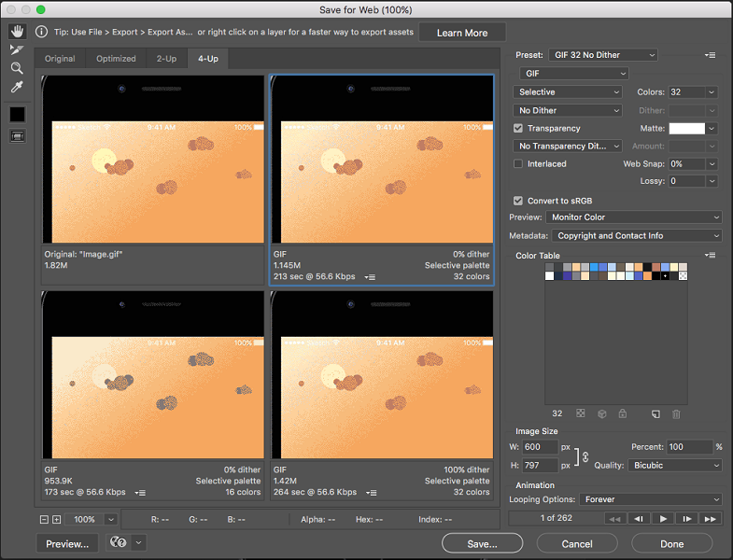Select the Eyedropper tool
Image resolution: width=733 pixels, height=560 pixels.
17,87
